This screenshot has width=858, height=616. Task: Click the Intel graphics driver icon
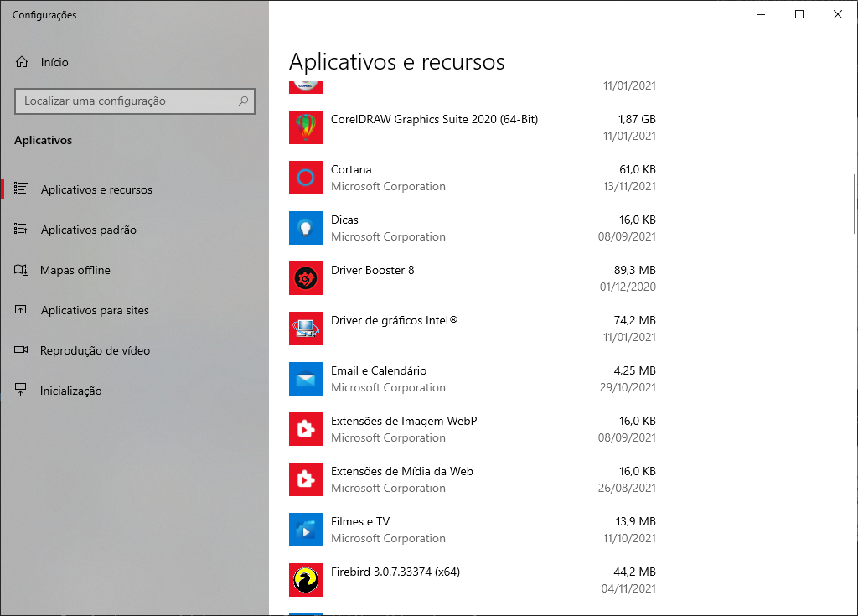[305, 329]
